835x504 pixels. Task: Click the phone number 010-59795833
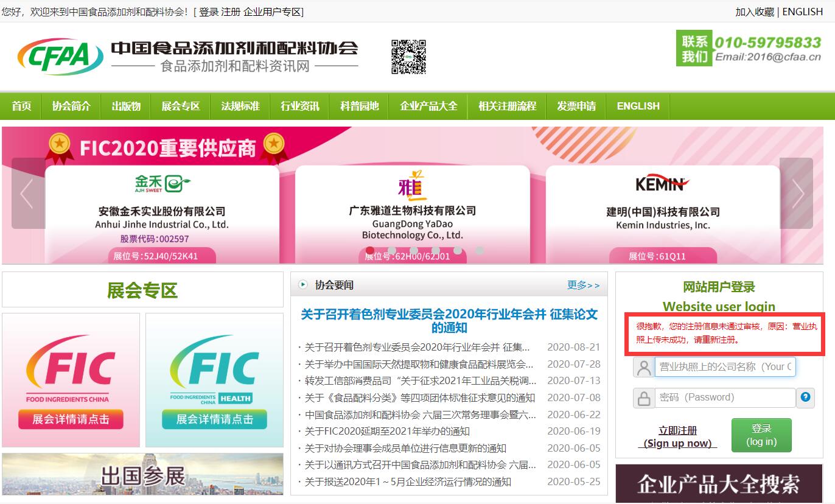click(x=767, y=42)
